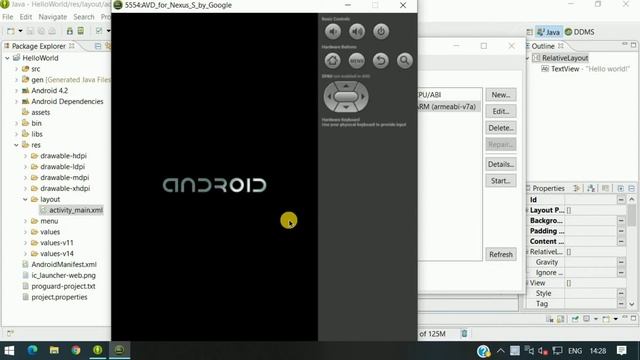Click the Edit... button in the AVD Manager
Viewport: 640px width, 360px height.
501,111
